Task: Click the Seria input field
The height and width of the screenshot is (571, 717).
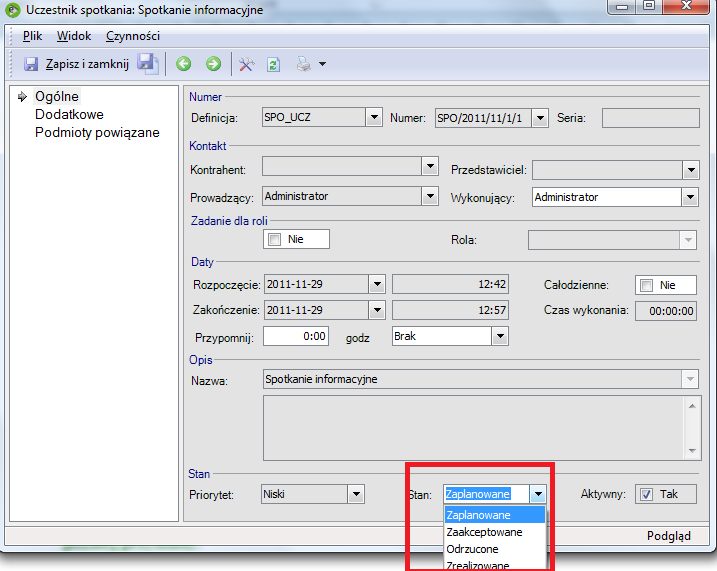Action: click(651, 118)
